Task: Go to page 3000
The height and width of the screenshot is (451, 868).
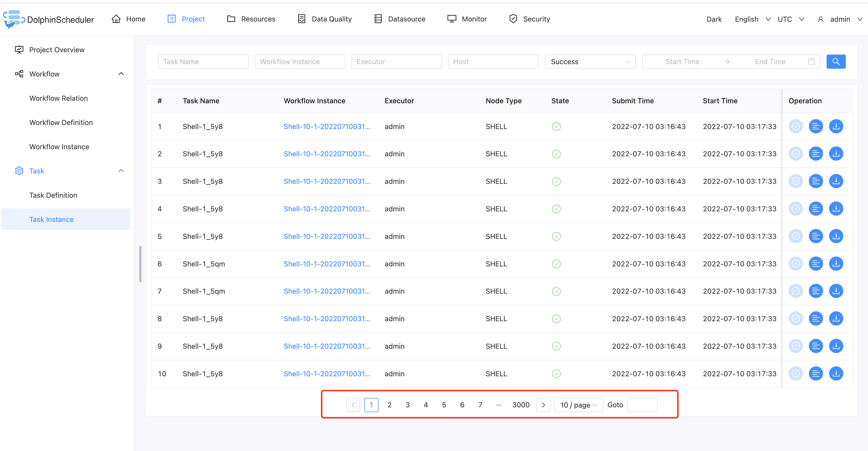Action: [x=521, y=405]
